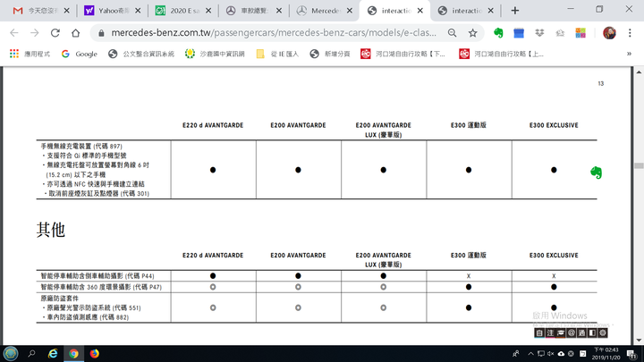Open the Chrome three-dot menu

pos(630,33)
